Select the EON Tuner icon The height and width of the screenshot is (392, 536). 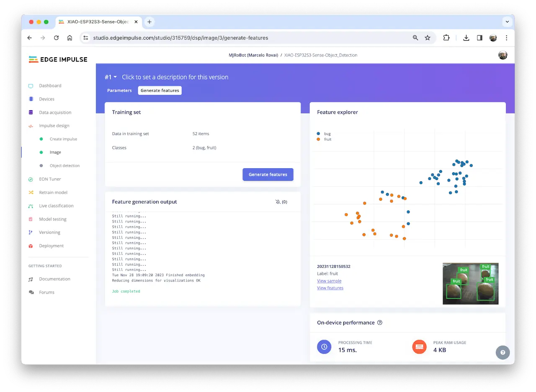(31, 179)
